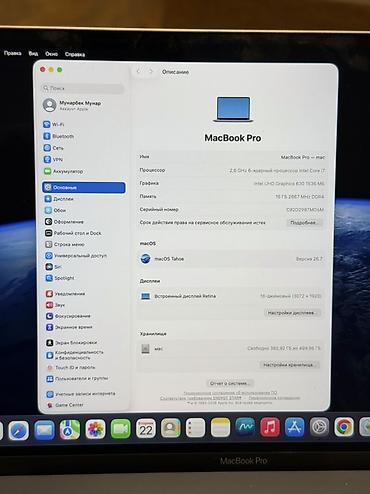Image resolution: width=370 pixels, height=494 pixels.
Task: Open Google Chrome from the Dock
Action: point(344,427)
